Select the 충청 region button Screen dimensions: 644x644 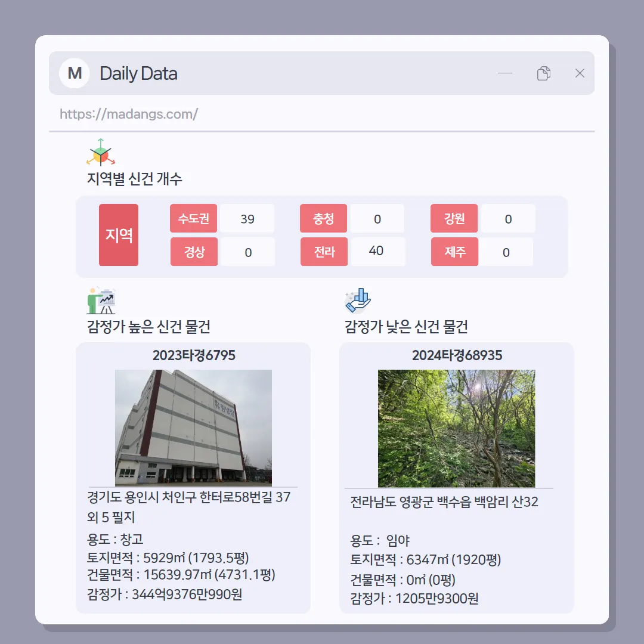pos(324,218)
